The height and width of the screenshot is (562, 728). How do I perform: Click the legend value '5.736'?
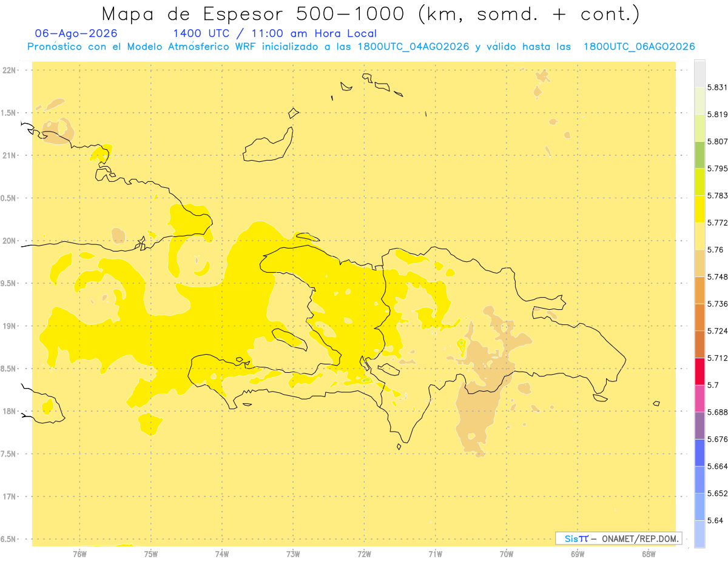(x=718, y=304)
